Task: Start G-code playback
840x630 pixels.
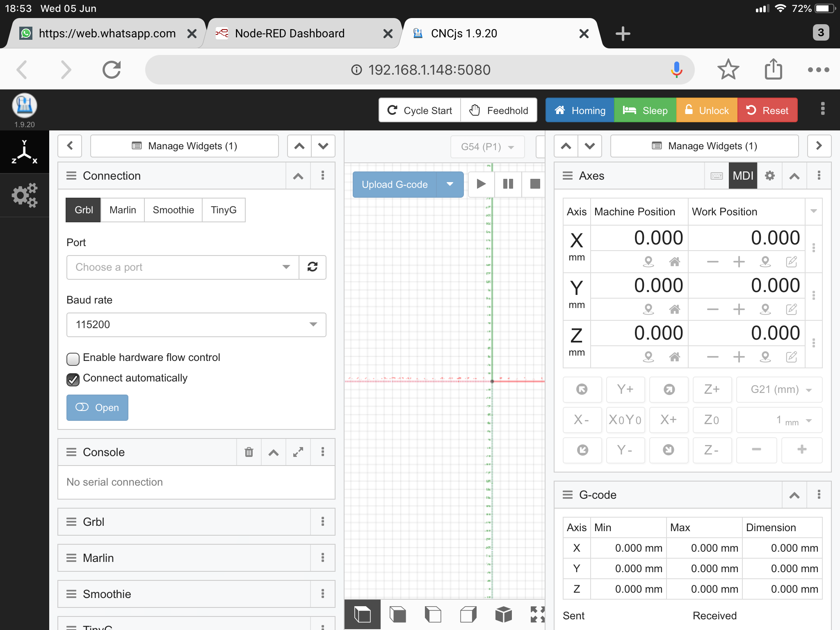Action: [x=481, y=184]
